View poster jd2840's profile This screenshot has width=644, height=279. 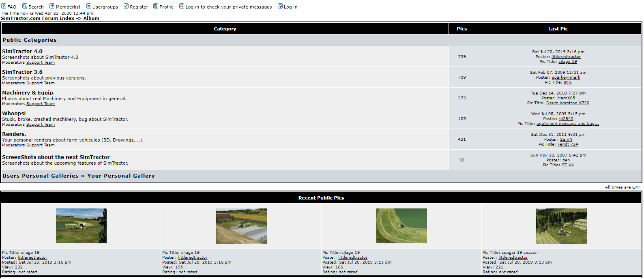point(566,119)
